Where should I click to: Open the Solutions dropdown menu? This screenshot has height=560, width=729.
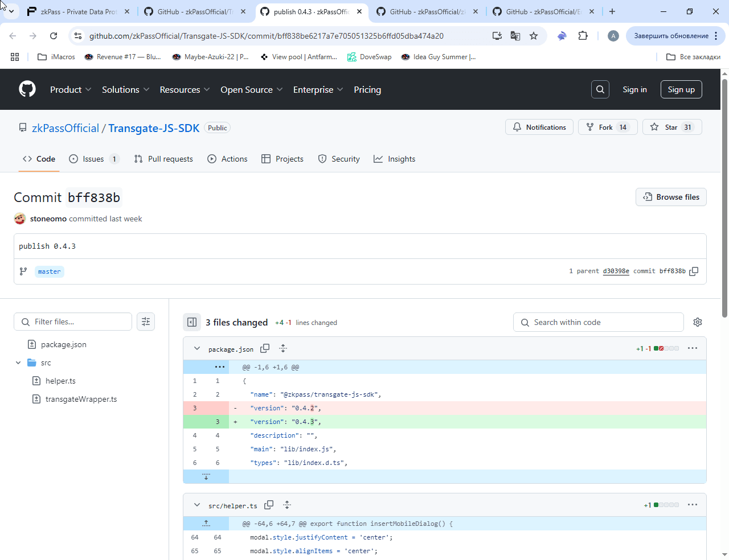(x=126, y=89)
